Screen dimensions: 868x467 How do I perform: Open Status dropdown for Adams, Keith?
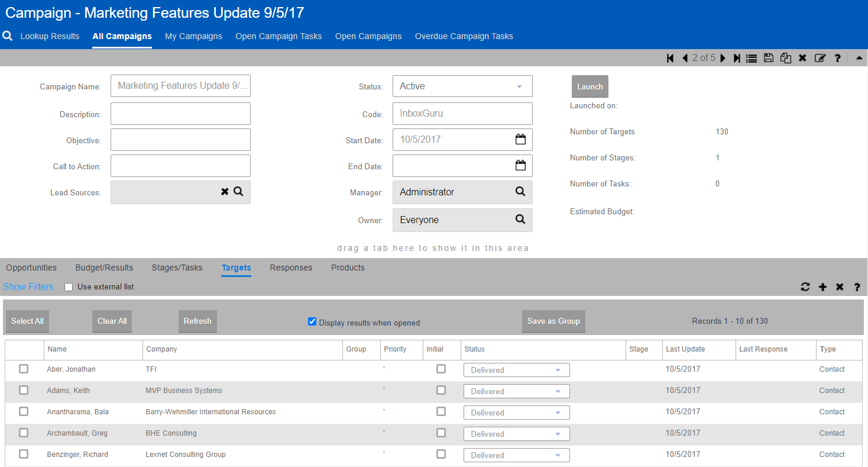[517, 391]
